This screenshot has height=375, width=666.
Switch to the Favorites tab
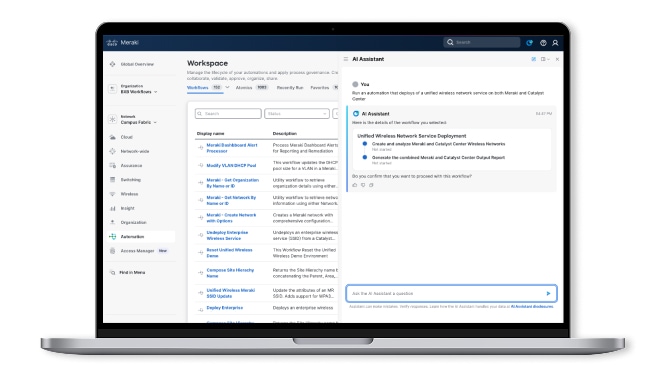point(319,87)
